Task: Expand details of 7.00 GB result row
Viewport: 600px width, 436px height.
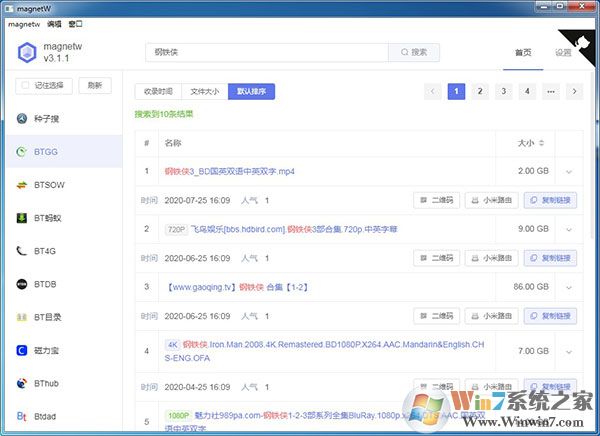Action: point(569,351)
